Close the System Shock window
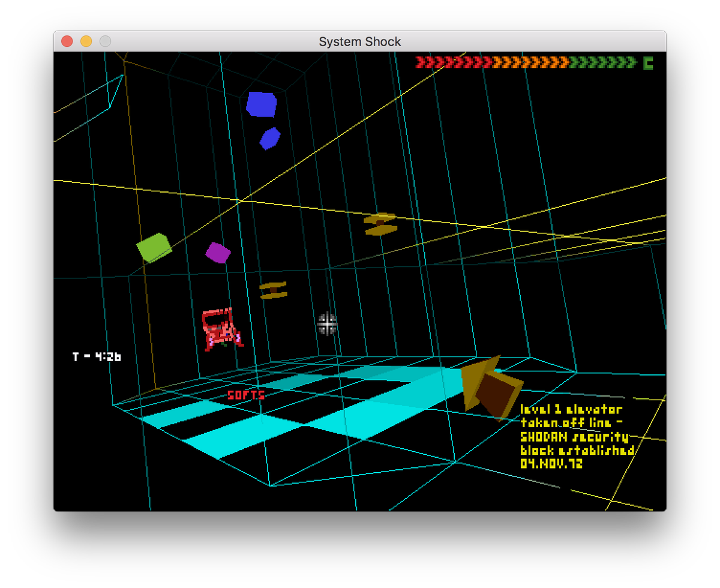Screen dimensions: 720x588 (x=67, y=41)
